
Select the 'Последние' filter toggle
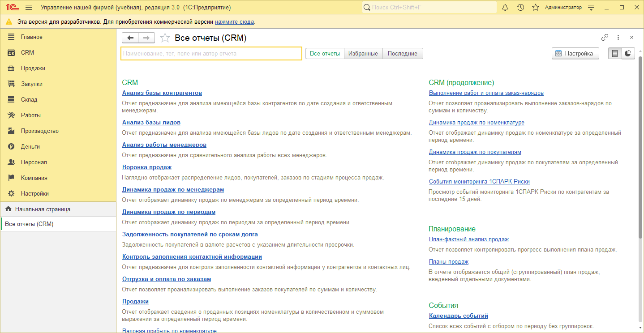tap(403, 53)
